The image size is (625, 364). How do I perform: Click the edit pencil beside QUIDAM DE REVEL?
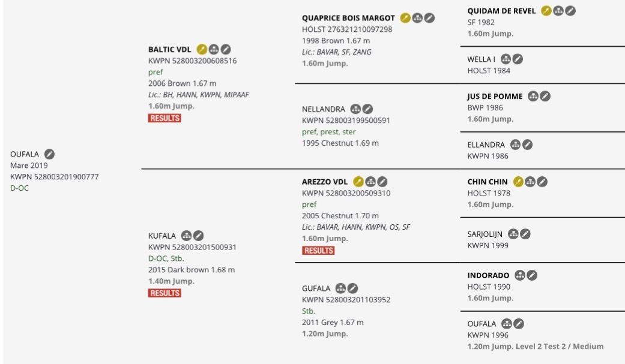[570, 11]
